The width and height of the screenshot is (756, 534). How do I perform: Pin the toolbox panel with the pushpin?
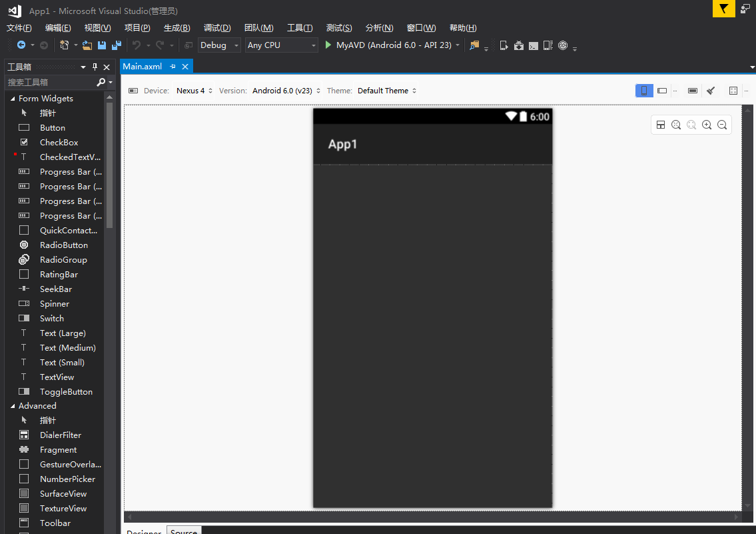click(95, 67)
